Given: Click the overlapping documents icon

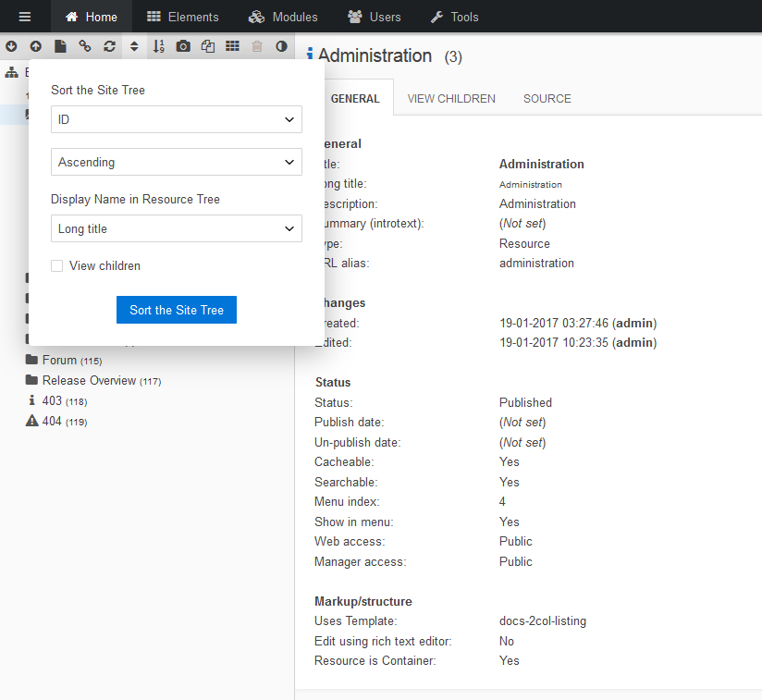Looking at the screenshot, I should click(x=208, y=46).
